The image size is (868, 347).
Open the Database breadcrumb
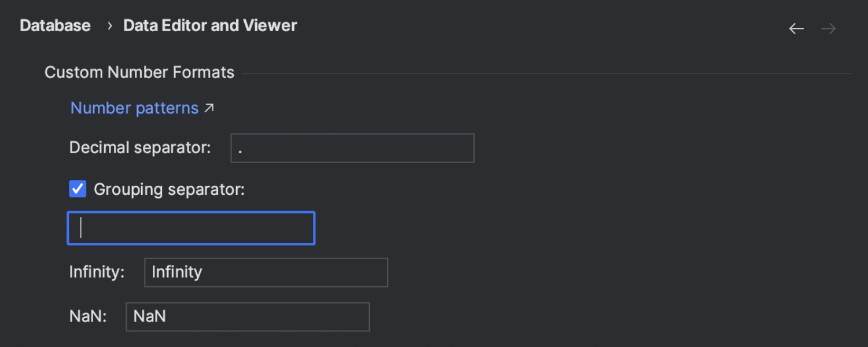[x=55, y=26]
